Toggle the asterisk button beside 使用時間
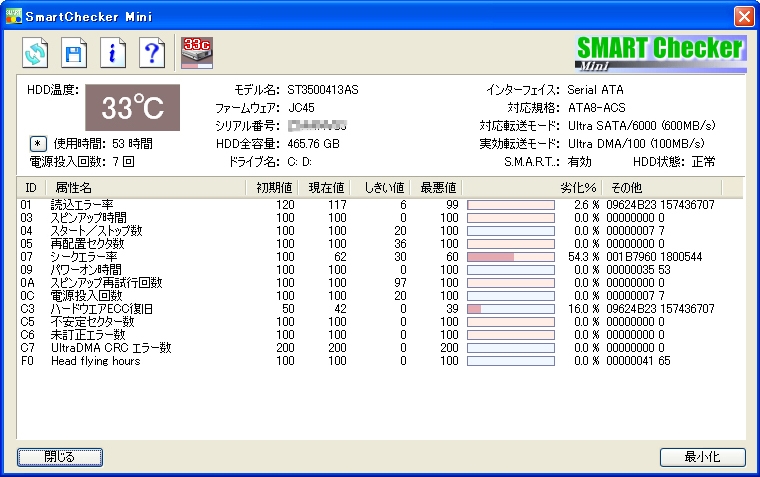 tap(37, 143)
